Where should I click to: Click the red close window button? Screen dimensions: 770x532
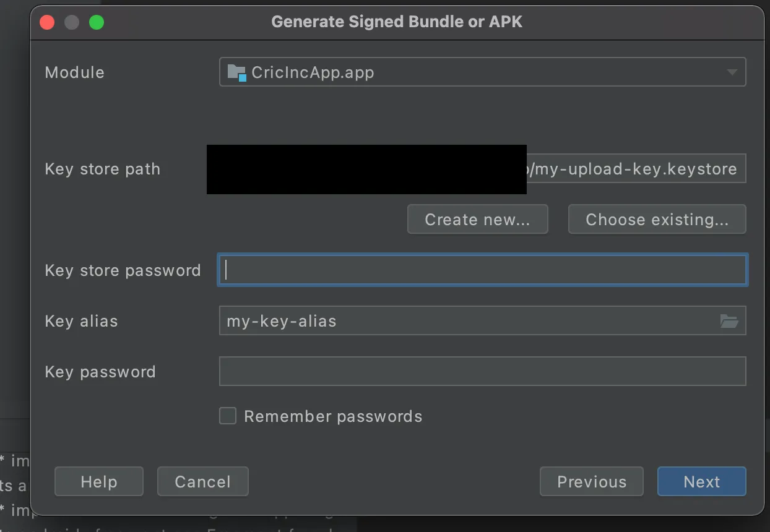click(x=47, y=23)
